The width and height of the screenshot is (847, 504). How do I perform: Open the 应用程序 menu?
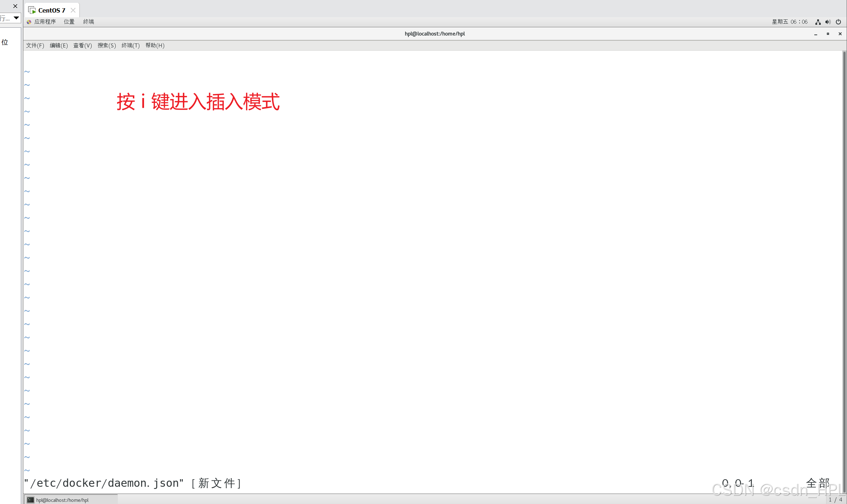(45, 22)
